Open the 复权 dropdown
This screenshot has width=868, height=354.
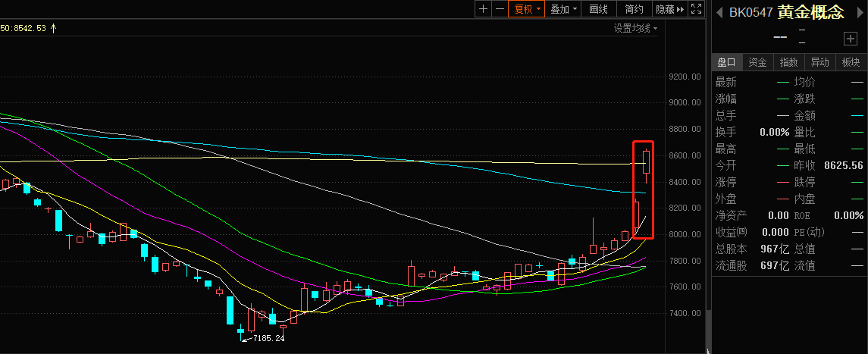pyautogui.click(x=527, y=9)
